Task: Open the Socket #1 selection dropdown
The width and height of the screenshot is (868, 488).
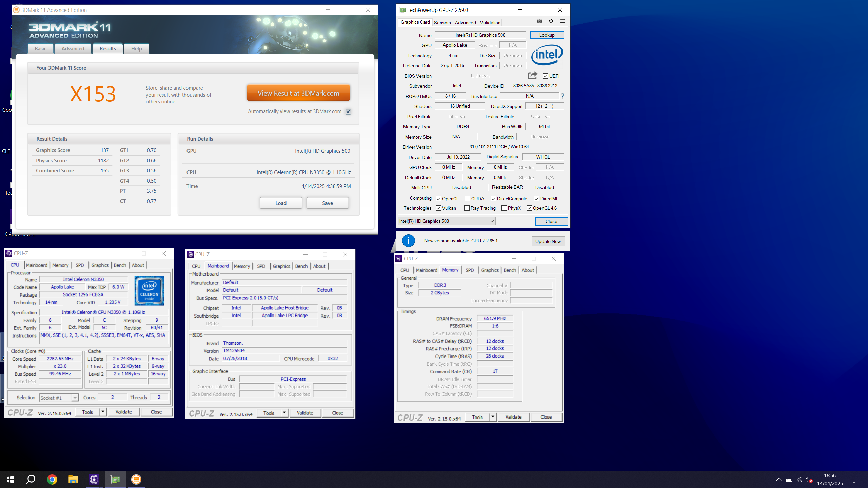Action: [59, 398]
